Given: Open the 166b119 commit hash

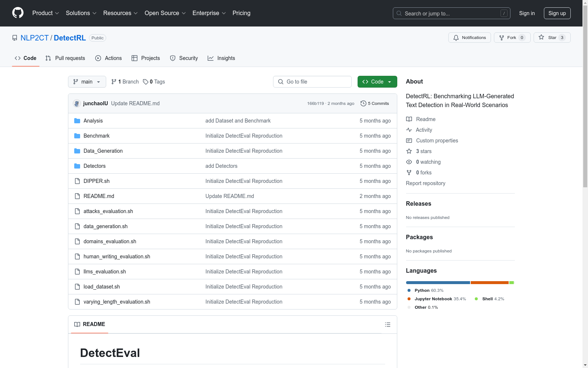Looking at the screenshot, I should (316, 103).
